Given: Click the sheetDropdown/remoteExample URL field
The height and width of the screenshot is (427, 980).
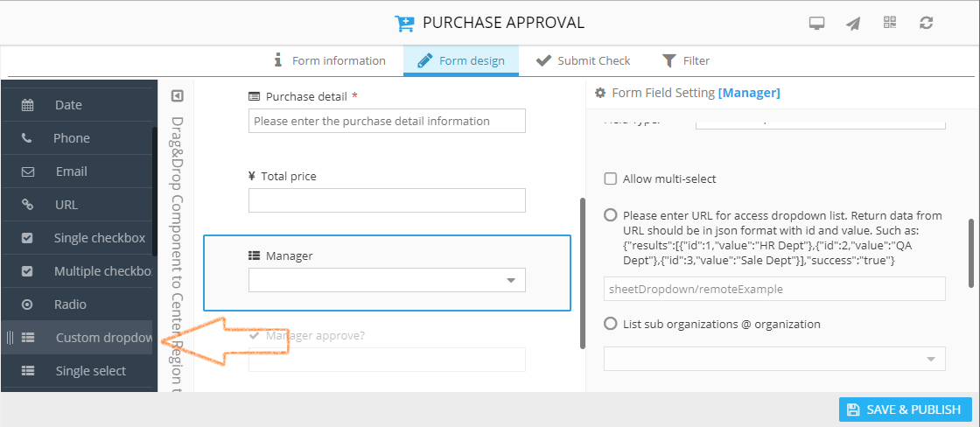Looking at the screenshot, I should point(773,289).
